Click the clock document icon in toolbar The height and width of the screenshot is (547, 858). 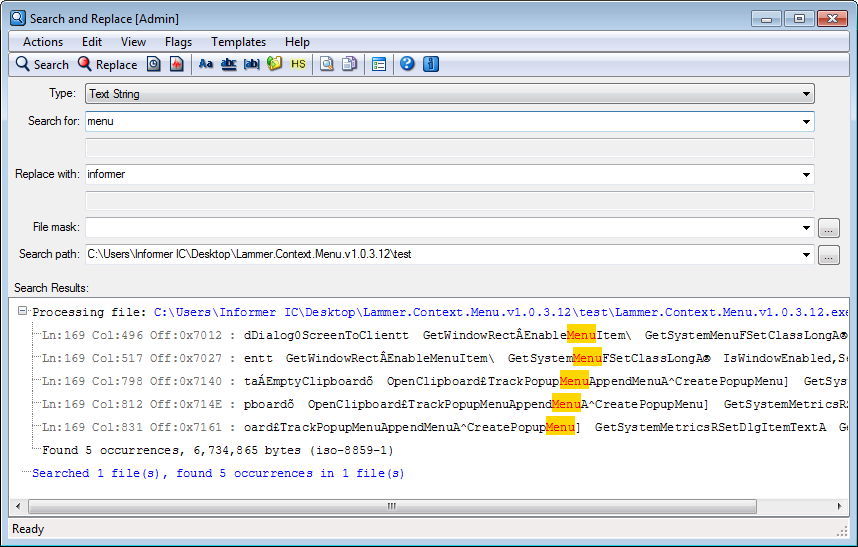[x=154, y=65]
